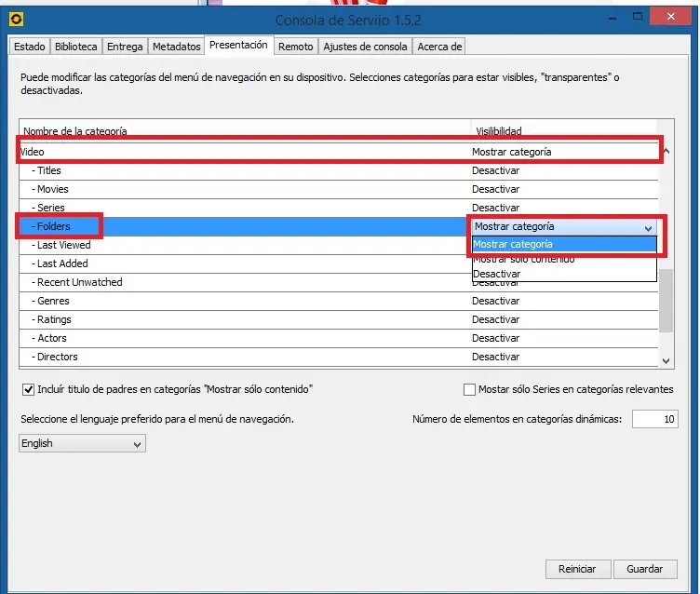Viewport: 700px width, 594px height.
Task: Enable 'Mostar sólo Series' checkbox
Action: point(469,390)
